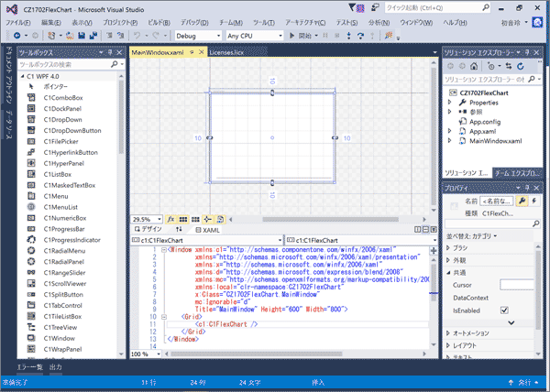Image resolution: width=550 pixels, height=392 pixels.
Task: Switch to horizontal split layout
Action: pyautogui.click(x=425, y=230)
